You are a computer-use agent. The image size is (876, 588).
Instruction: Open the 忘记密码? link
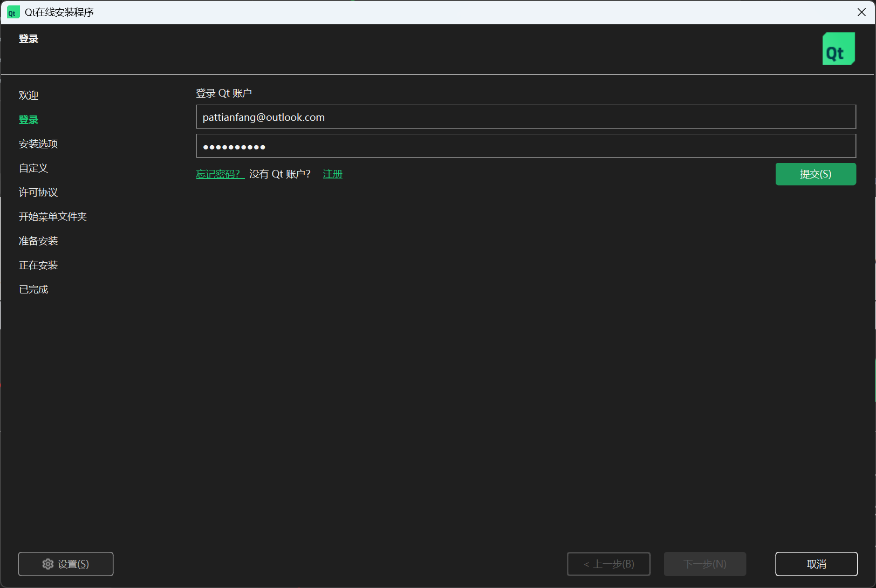pos(220,174)
